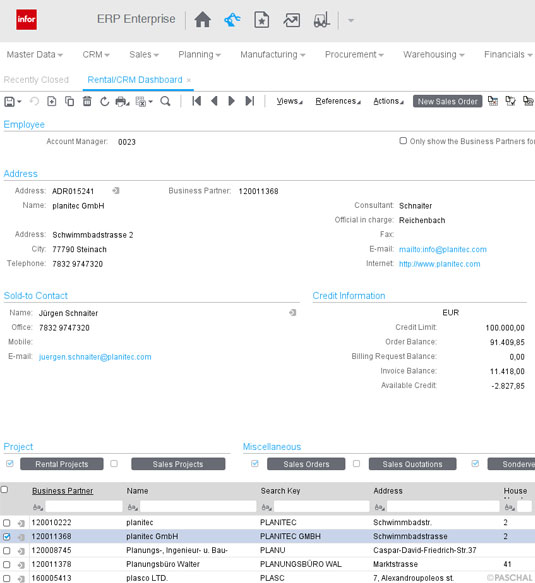535x583 pixels.
Task: Open contact details icon beside Jürgen Schnaiter
Action: (x=293, y=313)
